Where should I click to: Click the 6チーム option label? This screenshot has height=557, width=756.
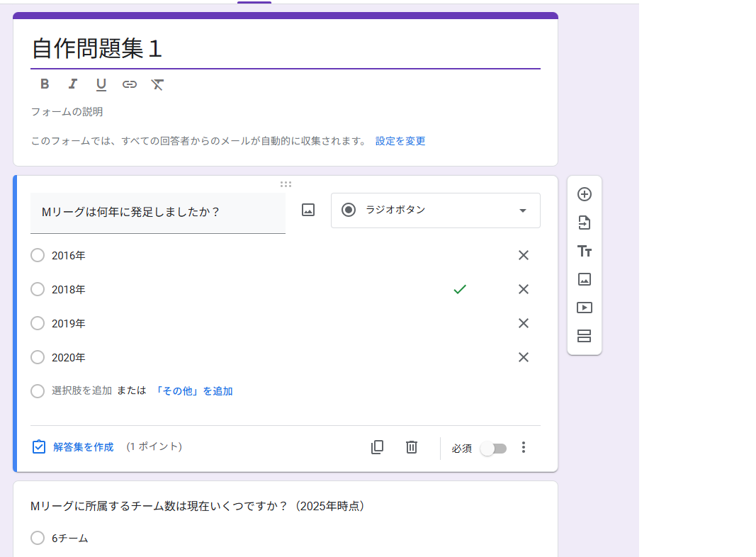click(x=70, y=538)
